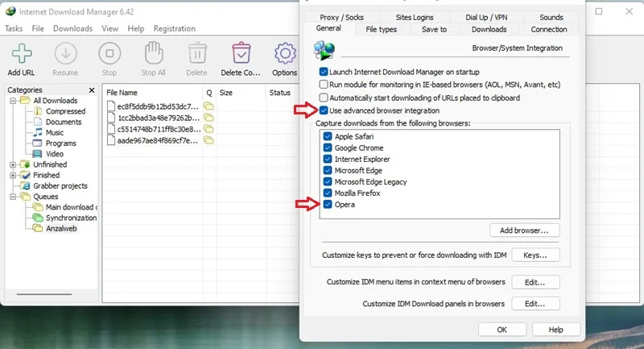Screen dimensions: 644x349
Task: Switch to the Dial Up / VPN tab
Action: pyautogui.click(x=486, y=17)
